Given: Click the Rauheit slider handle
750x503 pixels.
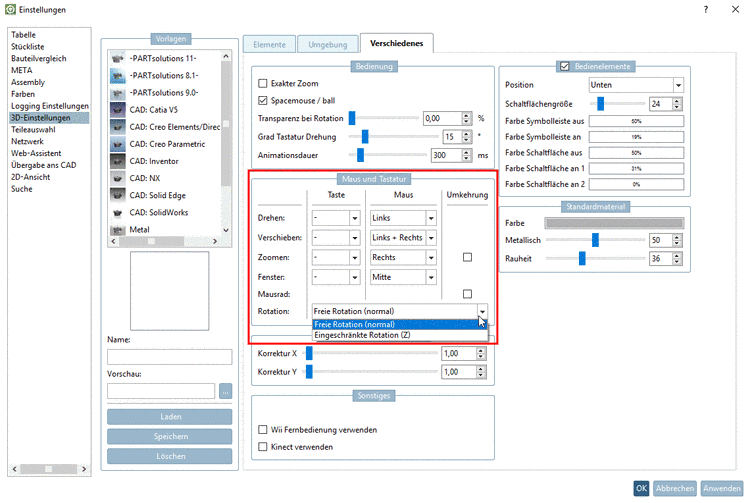Looking at the screenshot, I should click(x=582, y=258).
